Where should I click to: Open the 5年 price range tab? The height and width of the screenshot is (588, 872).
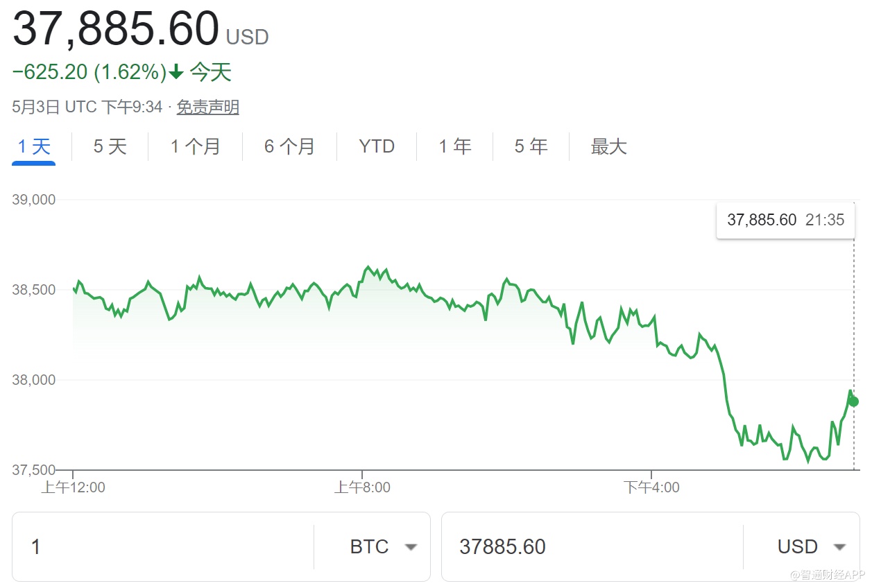(x=531, y=146)
